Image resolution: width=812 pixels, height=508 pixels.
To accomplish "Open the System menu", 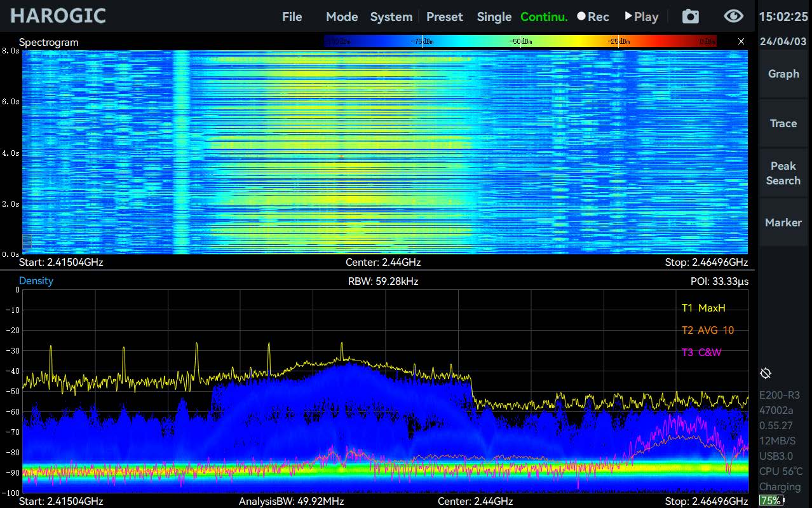I will coord(391,17).
